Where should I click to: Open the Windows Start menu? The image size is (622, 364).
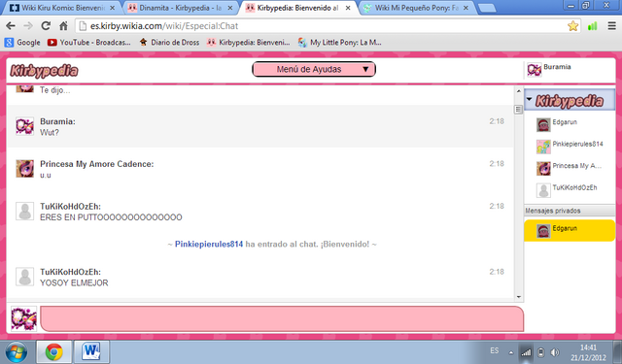(17, 352)
